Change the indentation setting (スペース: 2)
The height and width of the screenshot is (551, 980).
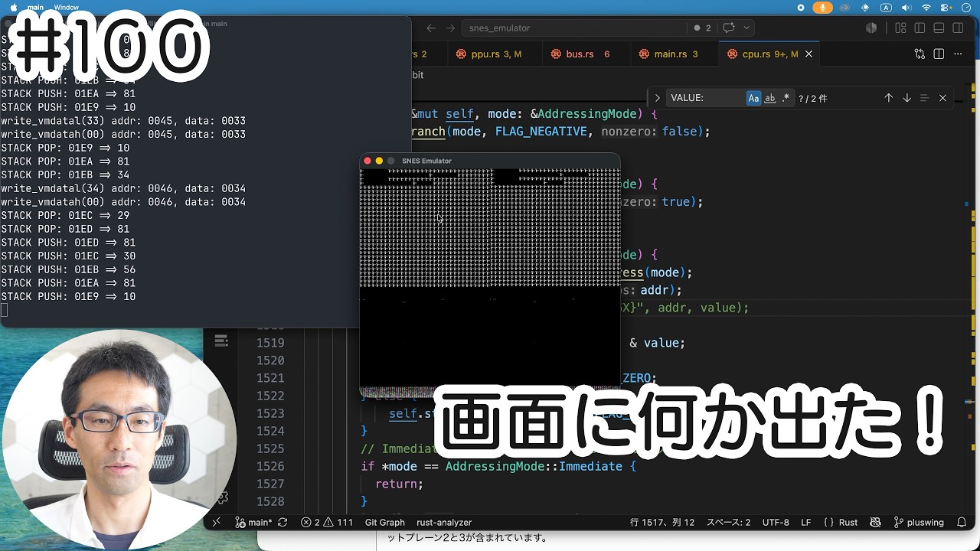click(728, 522)
